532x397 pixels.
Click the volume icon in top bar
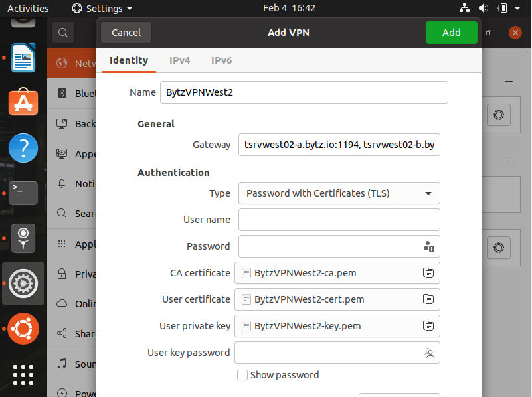pos(483,8)
